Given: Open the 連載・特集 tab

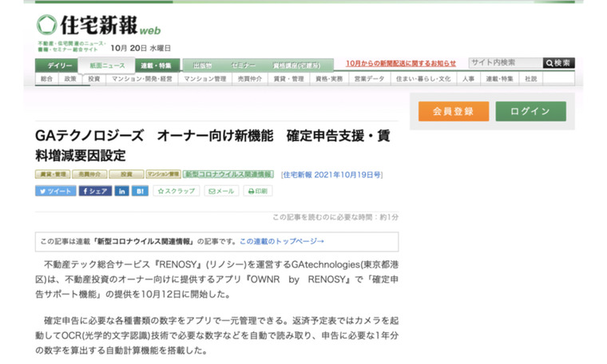Looking at the screenshot, I should (156, 65).
